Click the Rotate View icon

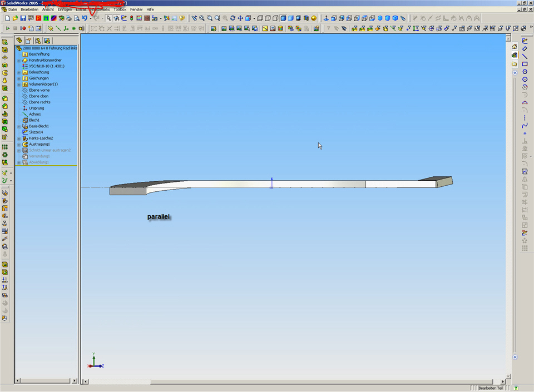pyautogui.click(x=233, y=18)
